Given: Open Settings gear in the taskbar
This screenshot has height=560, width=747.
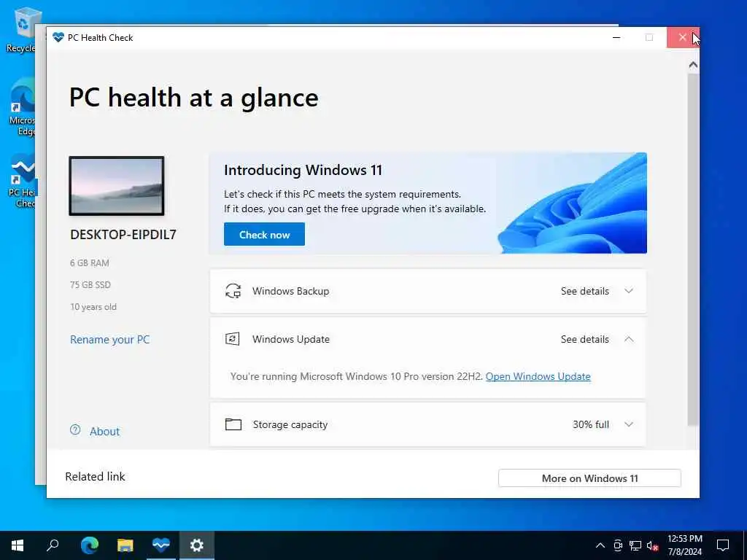Looking at the screenshot, I should pos(197,545).
